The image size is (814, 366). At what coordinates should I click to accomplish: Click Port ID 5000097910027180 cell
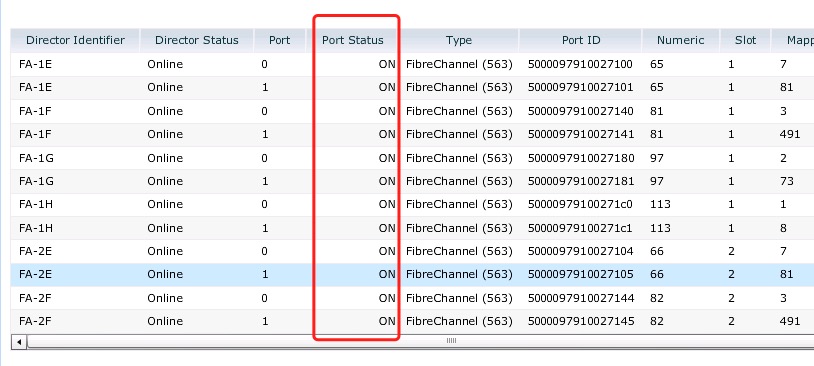tap(580, 158)
